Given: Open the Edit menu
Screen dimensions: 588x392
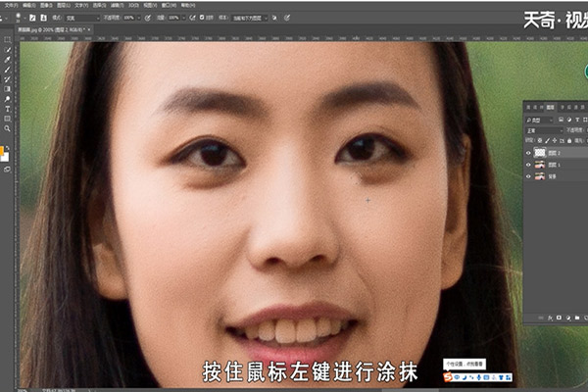Looking at the screenshot, I should click(x=28, y=5).
